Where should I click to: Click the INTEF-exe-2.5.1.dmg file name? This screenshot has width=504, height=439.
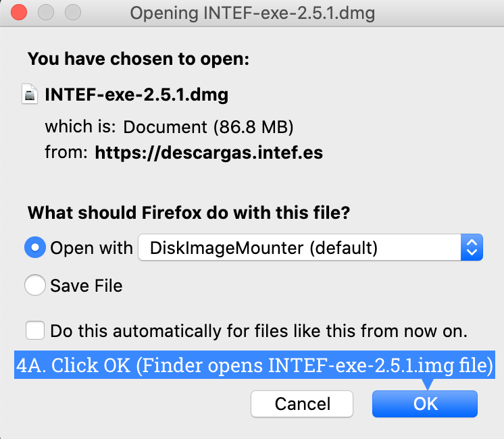[136, 95]
